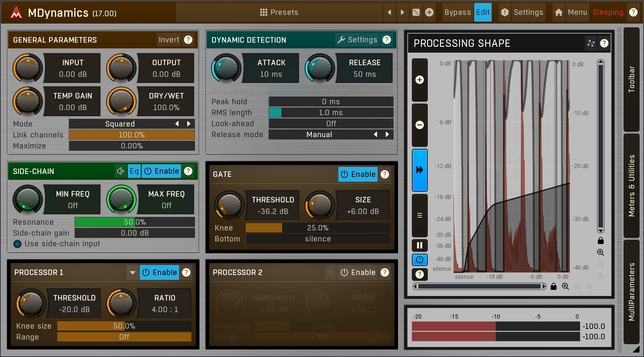Viewport: 644px width, 357px height.
Task: Select next Mode with right arrow
Action: click(189, 124)
